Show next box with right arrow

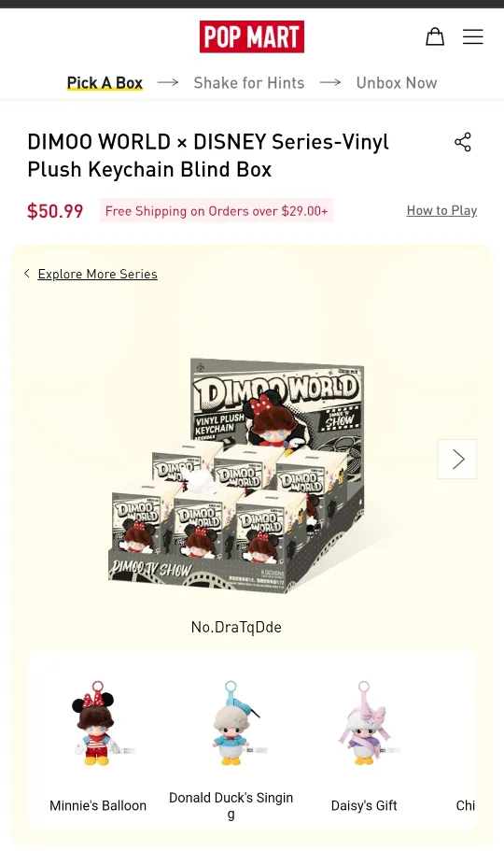[x=456, y=460]
